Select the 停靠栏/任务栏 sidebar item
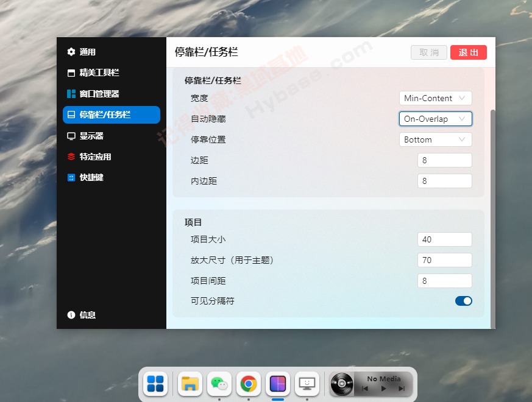The image size is (532, 402). [112, 115]
